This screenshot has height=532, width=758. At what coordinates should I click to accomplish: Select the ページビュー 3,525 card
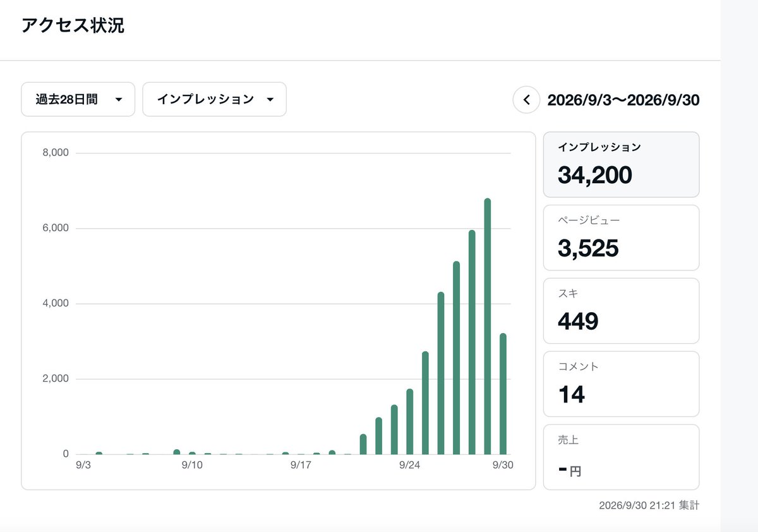click(622, 238)
